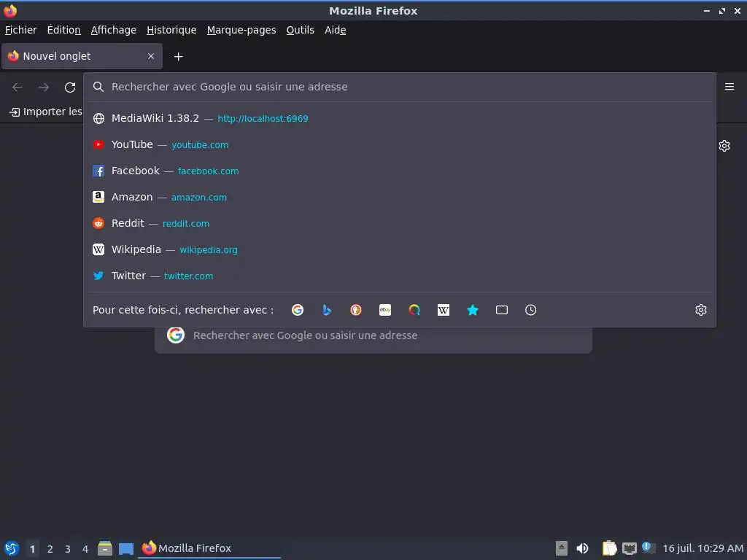Viewport: 747px width, 560px height.
Task: Search bookmarks via the star icon
Action: (x=473, y=310)
